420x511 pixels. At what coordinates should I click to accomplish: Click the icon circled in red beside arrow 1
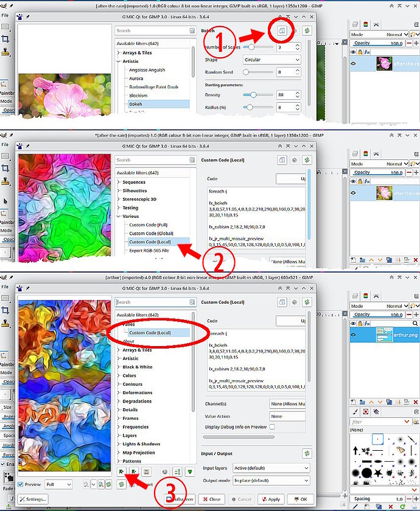point(282,30)
